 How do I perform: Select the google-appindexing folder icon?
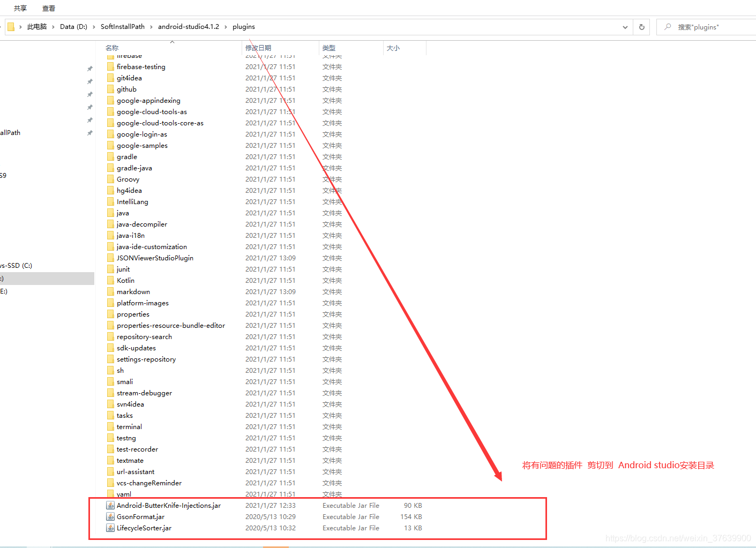click(x=110, y=101)
